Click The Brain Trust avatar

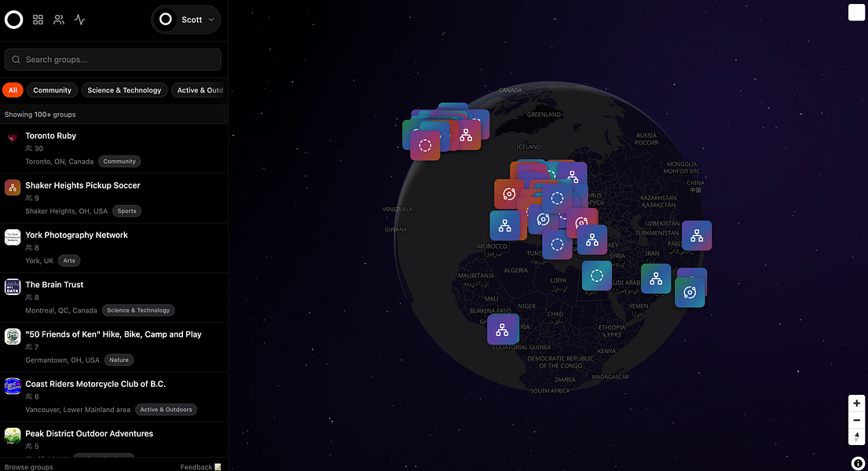point(13,287)
